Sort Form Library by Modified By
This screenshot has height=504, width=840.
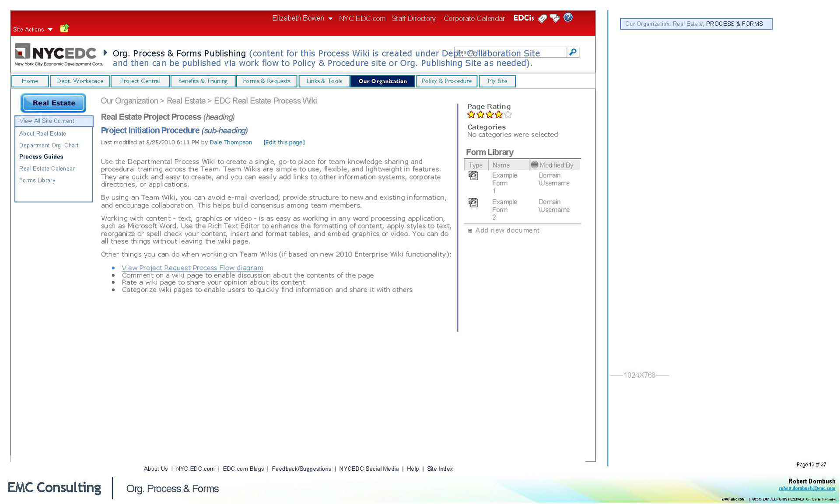(x=556, y=165)
